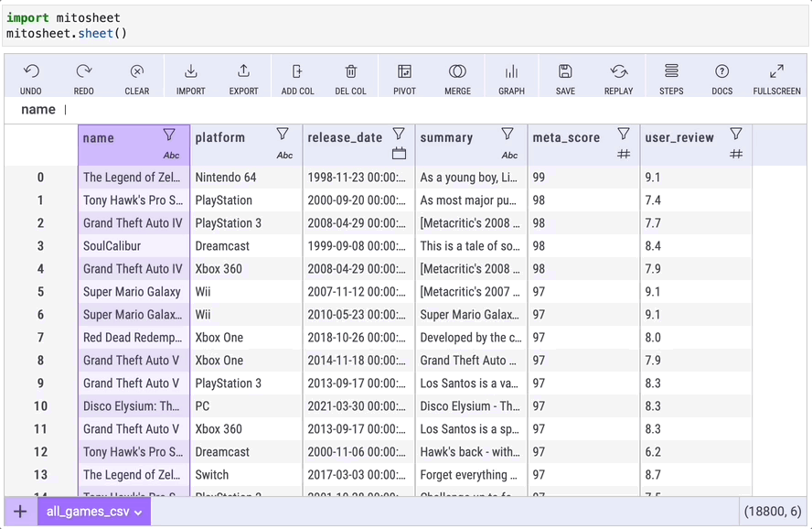Click the Export button

pos(242,77)
